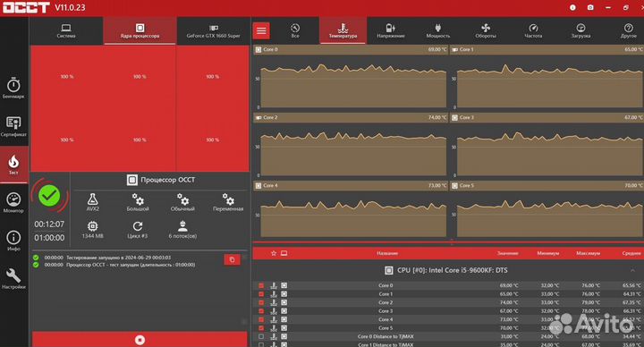
Task: Click the 74,00 °C value in Core 2 row
Action: coord(509,302)
